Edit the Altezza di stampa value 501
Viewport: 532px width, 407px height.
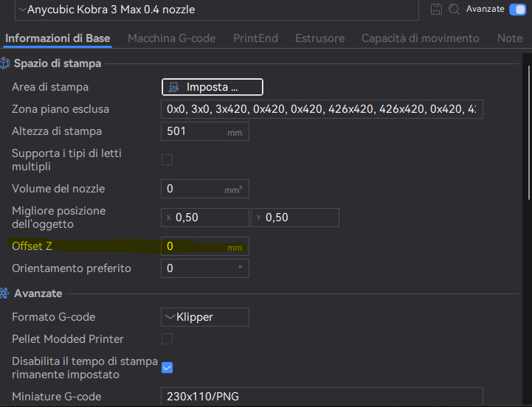click(x=205, y=131)
